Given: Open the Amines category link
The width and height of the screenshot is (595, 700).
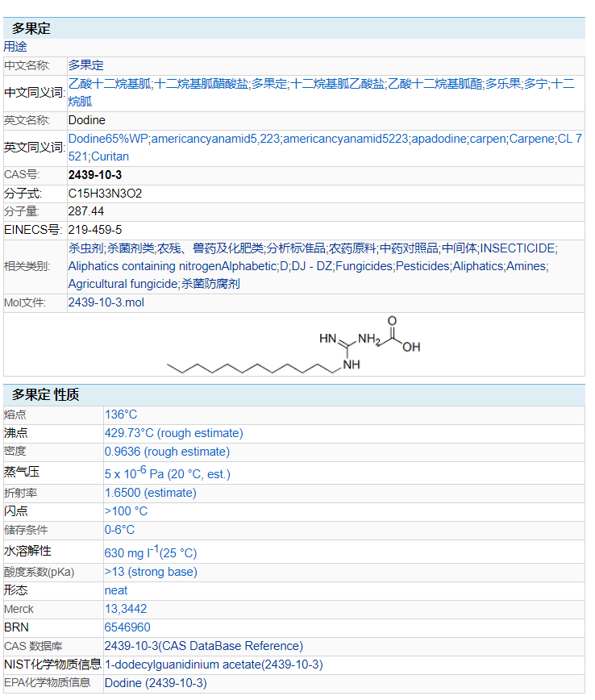Looking at the screenshot, I should pyautogui.click(x=526, y=266).
